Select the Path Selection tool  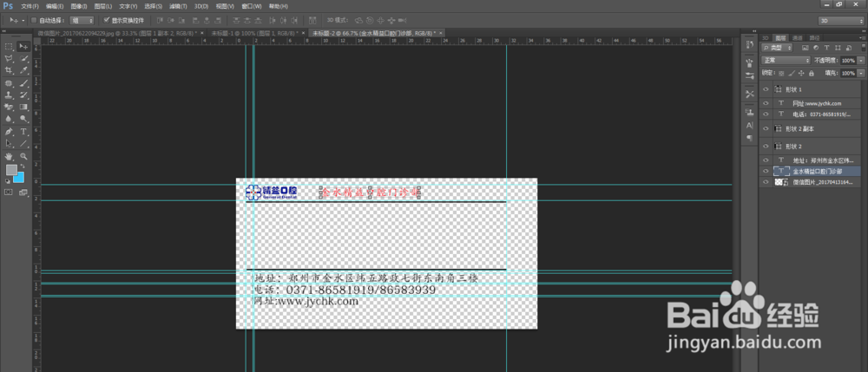(x=9, y=143)
